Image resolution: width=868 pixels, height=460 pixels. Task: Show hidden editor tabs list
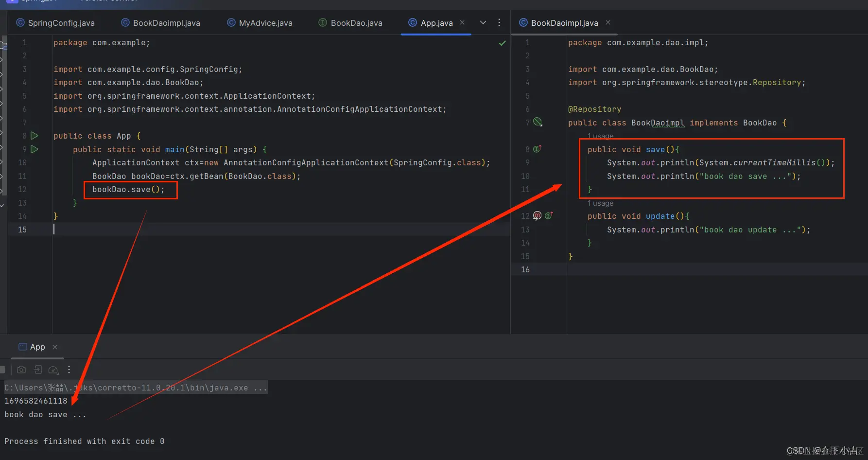click(483, 22)
